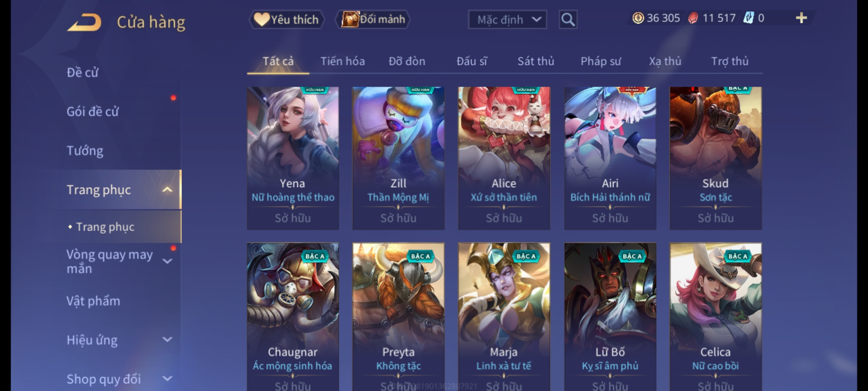Open Đổi mảnh fragment exchange
Image resolution: width=868 pixels, height=391 pixels.
tap(373, 20)
